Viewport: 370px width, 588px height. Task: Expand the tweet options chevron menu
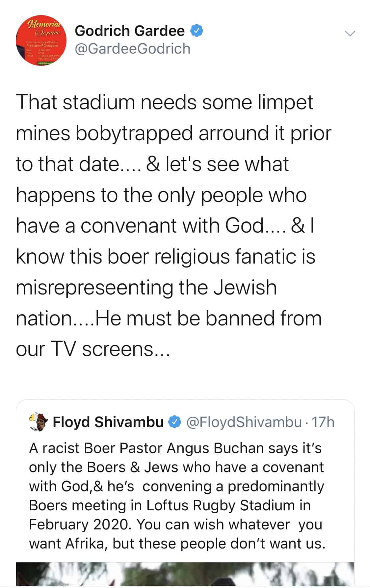point(350,33)
